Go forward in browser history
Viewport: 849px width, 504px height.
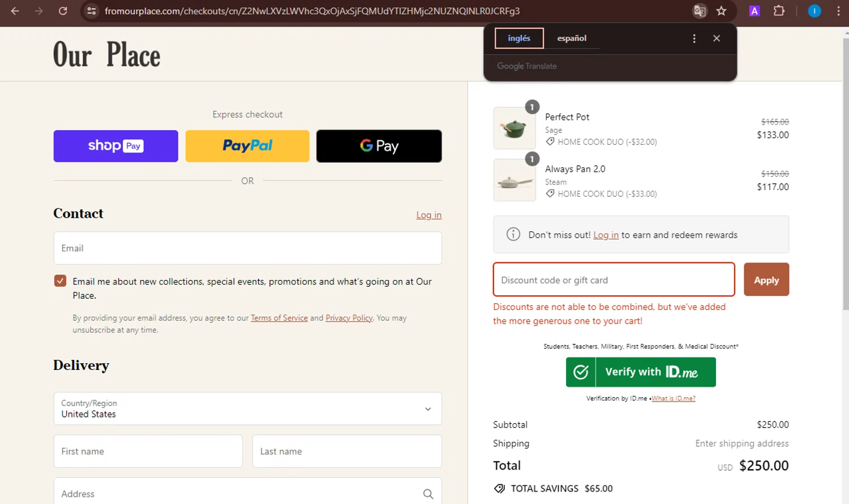point(38,11)
